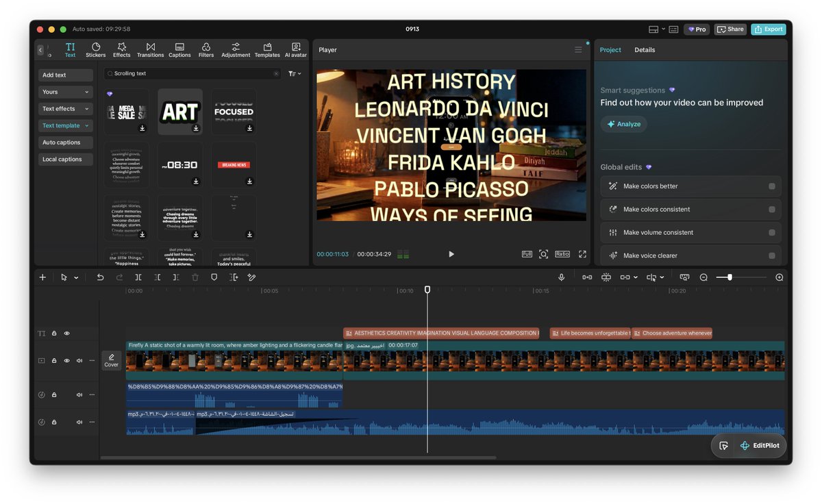Click the Pro button
The width and height of the screenshot is (822, 504).
697,29
